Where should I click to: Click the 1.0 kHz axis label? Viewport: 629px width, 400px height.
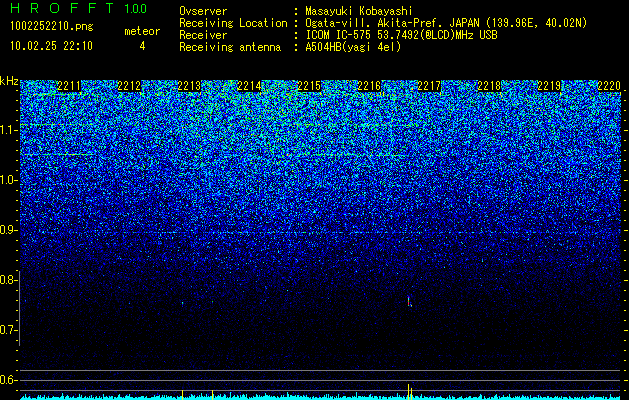click(x=7, y=180)
